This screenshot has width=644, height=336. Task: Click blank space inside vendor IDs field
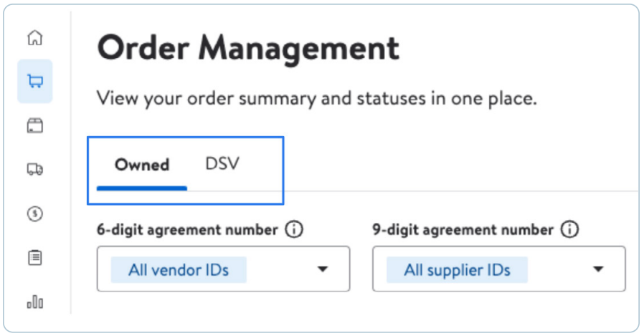(281, 269)
